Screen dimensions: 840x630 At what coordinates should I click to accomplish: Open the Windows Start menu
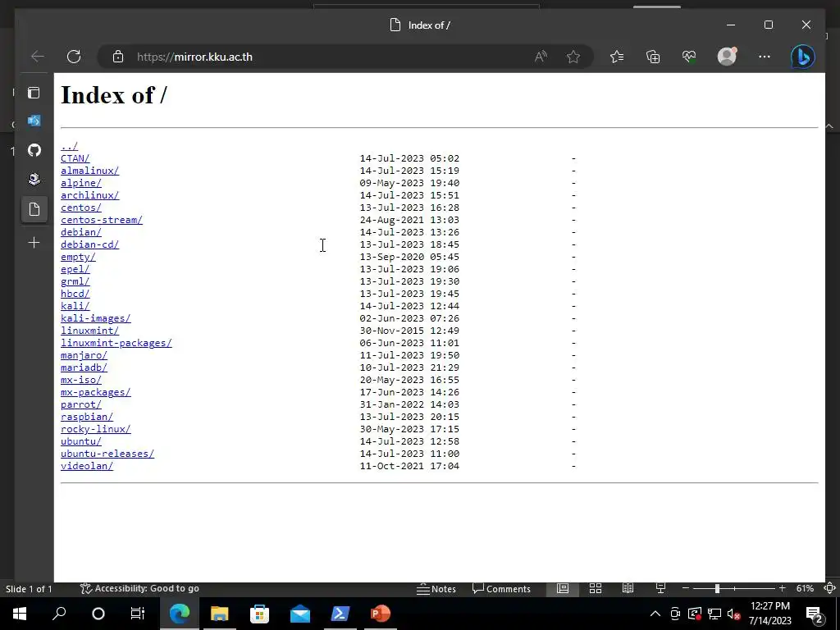click(x=20, y=614)
